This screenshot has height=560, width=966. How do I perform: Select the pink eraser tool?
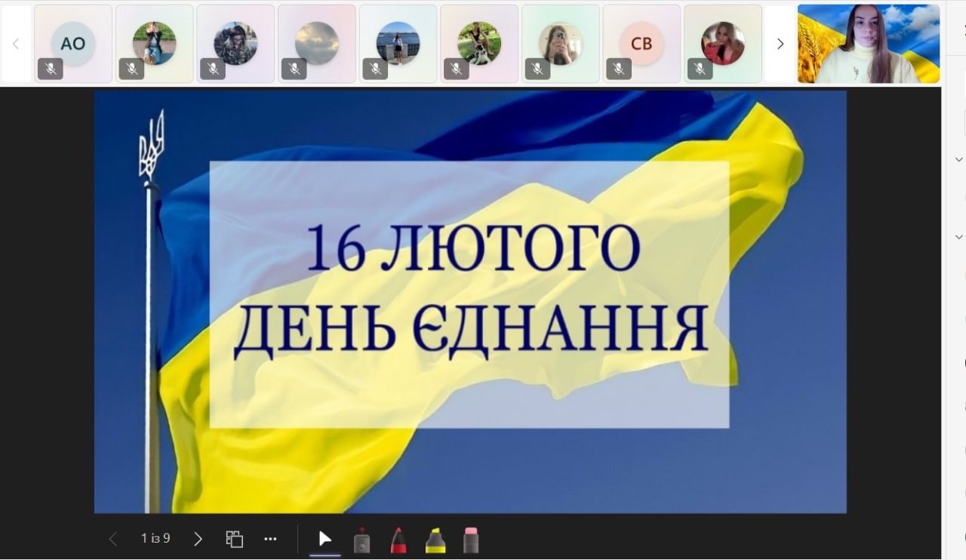point(471,540)
